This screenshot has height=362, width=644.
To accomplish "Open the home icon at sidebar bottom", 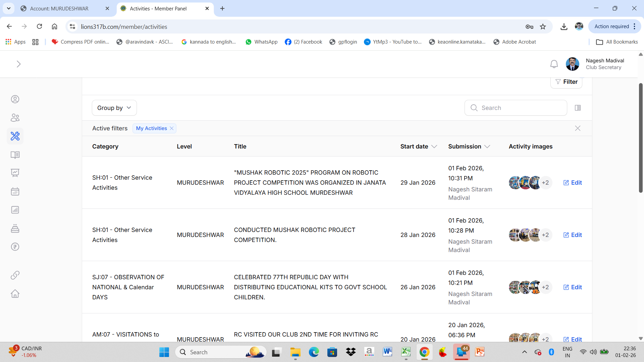I will 15,294.
